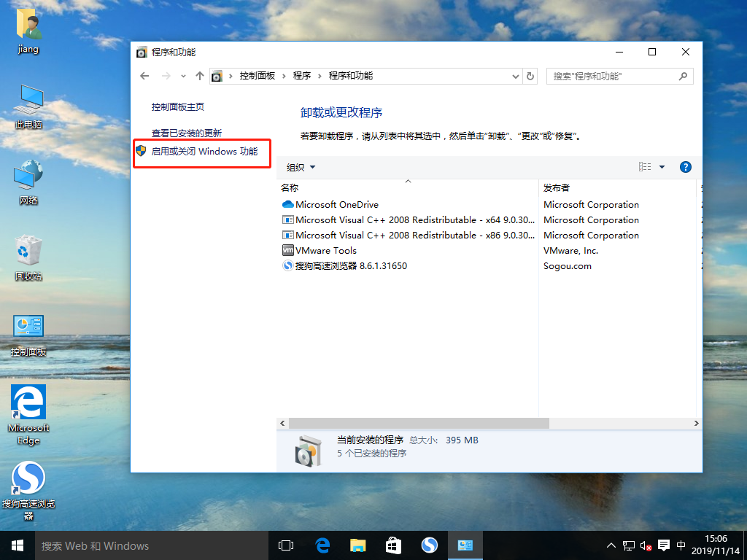
Task: Select Visual C++ 2008 Redistributable x86 entry
Action: [x=409, y=236]
